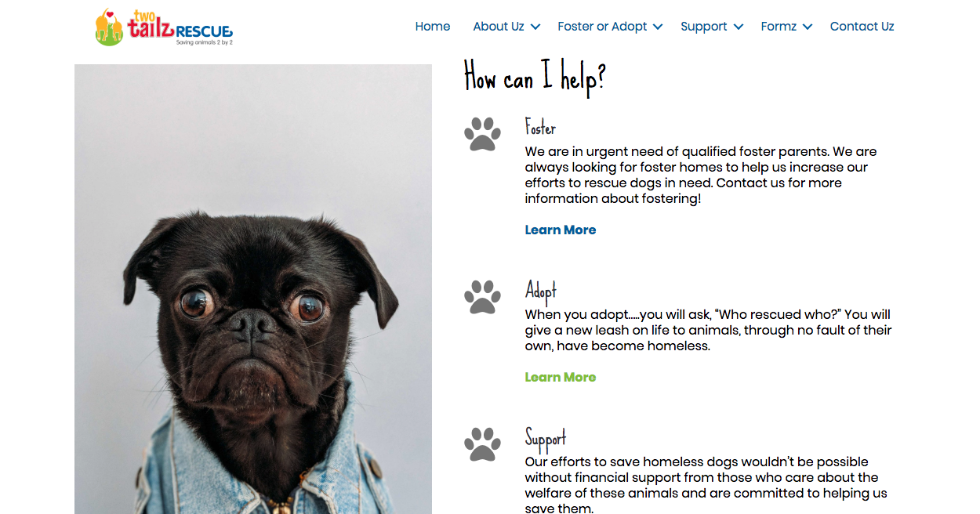The image size is (980, 514).
Task: Select Foster or Adopt in navigation
Action: pos(602,27)
